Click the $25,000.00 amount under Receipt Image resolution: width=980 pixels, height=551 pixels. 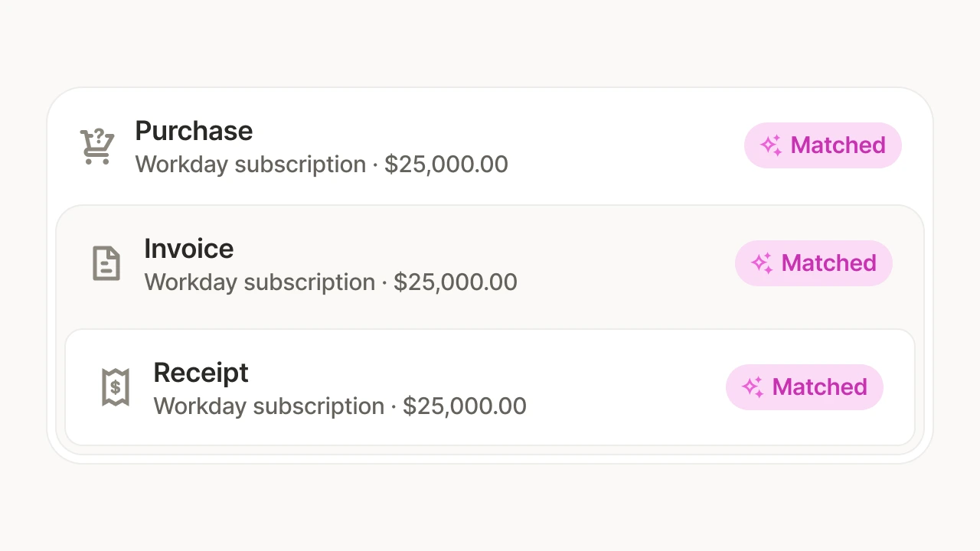click(x=465, y=406)
